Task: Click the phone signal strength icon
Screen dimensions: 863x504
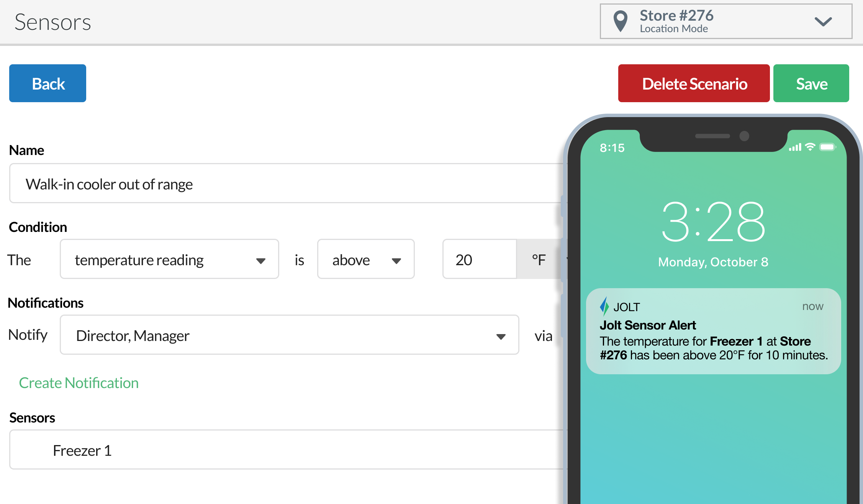Action: [x=795, y=147]
